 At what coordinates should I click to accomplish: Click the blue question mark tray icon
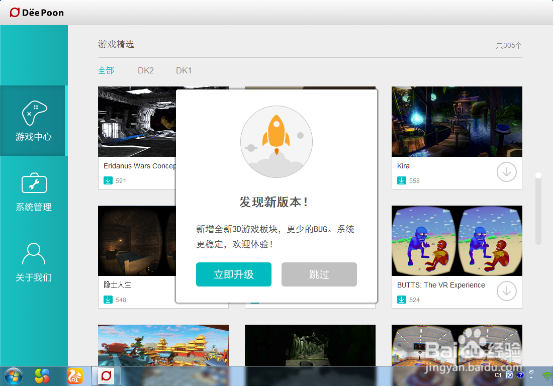pyautogui.click(x=520, y=375)
